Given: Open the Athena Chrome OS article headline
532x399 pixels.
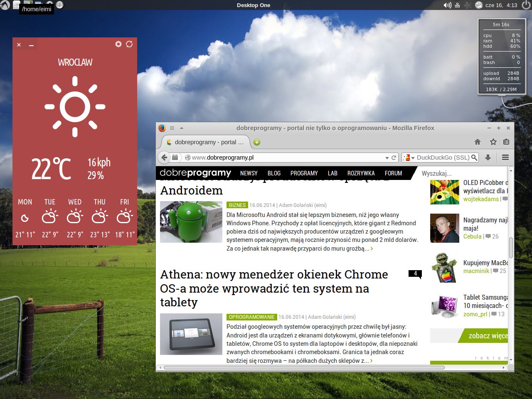Looking at the screenshot, I should point(274,288).
